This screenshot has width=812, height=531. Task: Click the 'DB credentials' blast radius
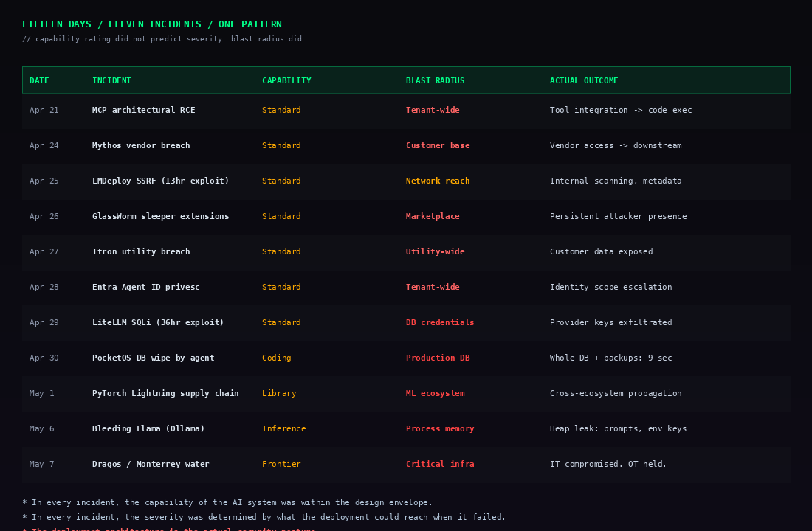click(x=440, y=322)
